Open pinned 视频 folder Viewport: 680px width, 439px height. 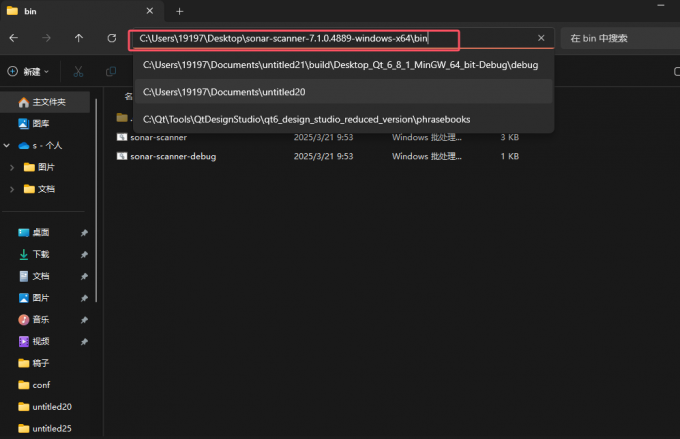[x=40, y=341]
